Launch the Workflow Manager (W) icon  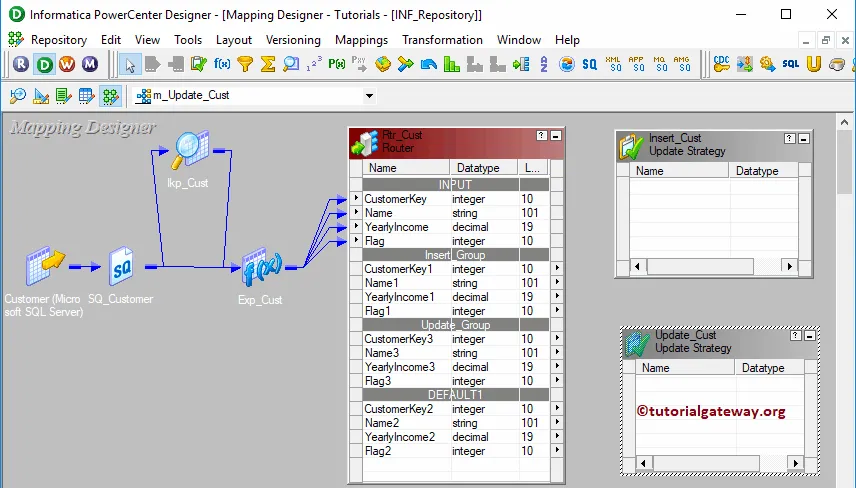(67, 64)
